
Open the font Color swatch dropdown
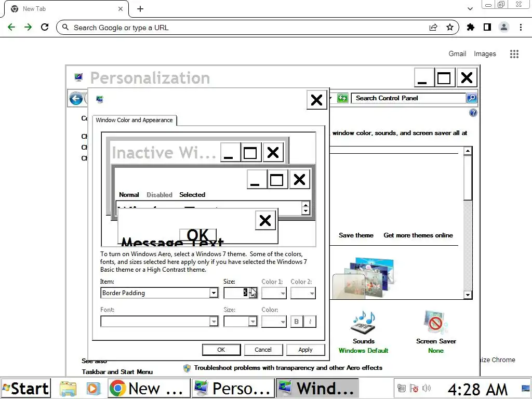point(274,321)
